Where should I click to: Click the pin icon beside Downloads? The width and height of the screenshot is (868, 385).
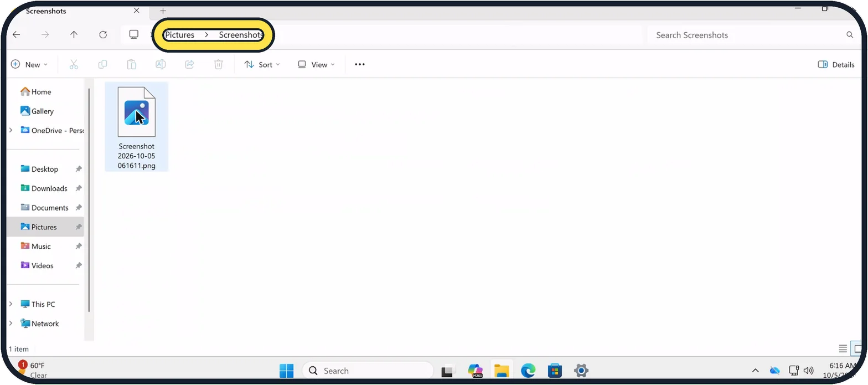click(79, 188)
